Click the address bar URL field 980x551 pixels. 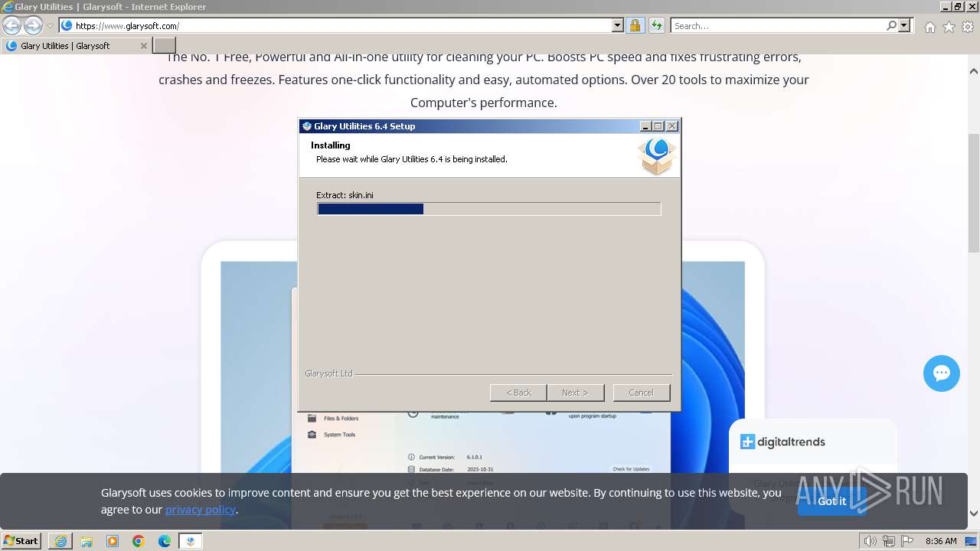click(x=343, y=25)
